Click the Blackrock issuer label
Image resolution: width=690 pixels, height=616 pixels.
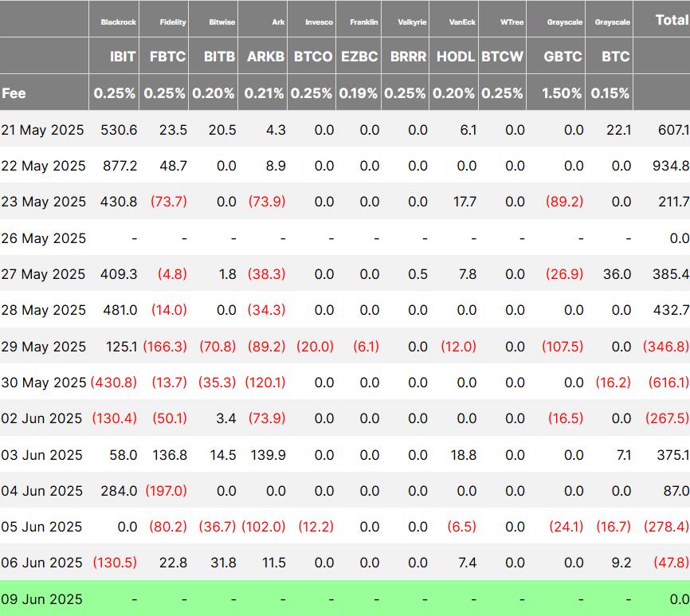119,22
